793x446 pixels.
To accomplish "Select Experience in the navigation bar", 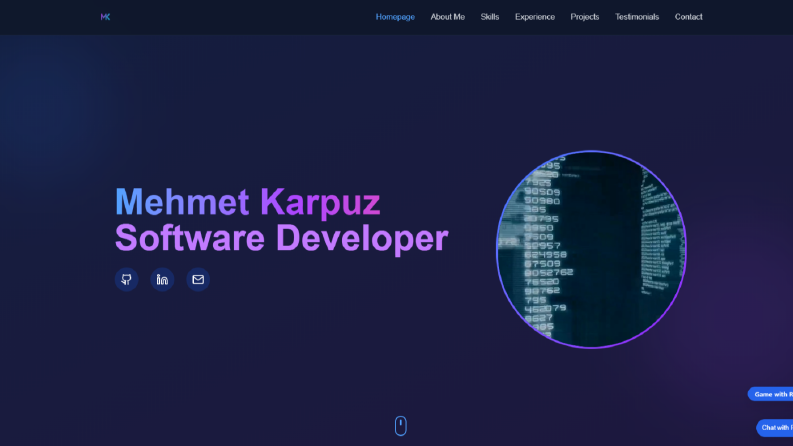I will point(535,17).
